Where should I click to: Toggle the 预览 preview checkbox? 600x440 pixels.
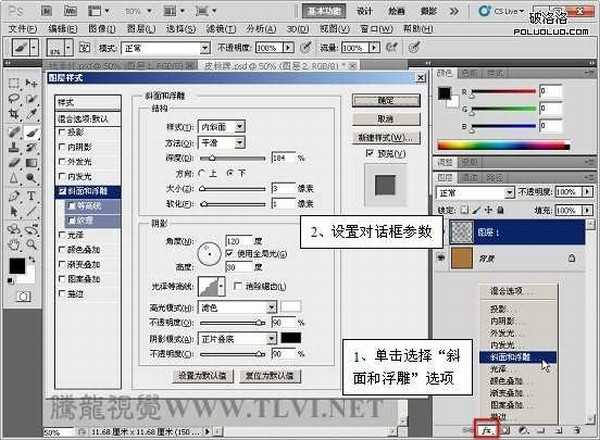369,153
